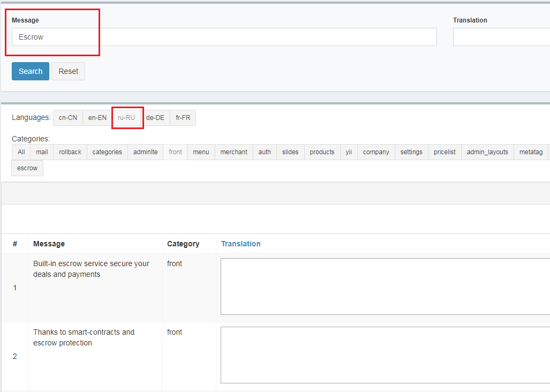This screenshot has height=392, width=550.
Task: Filter by the menu category
Action: click(201, 152)
